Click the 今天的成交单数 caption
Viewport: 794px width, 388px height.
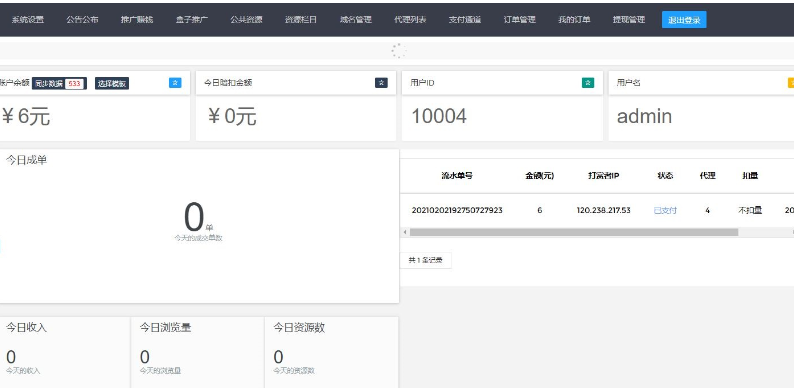pos(198,238)
